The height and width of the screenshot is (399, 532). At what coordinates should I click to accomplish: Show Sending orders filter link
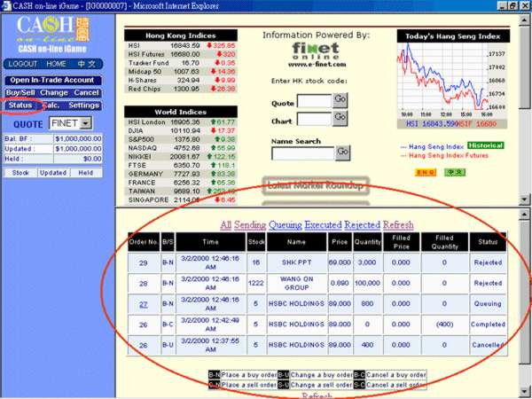pyautogui.click(x=250, y=225)
